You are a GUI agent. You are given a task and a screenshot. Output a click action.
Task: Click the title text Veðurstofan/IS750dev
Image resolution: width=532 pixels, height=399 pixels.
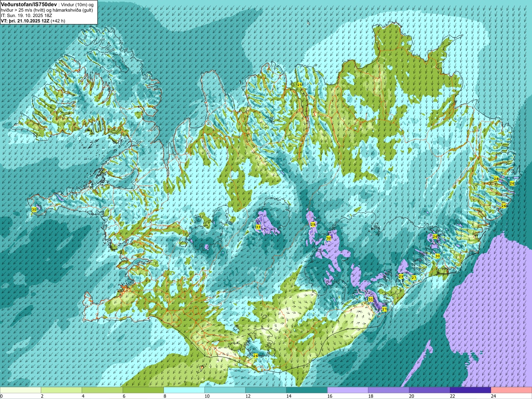point(29,4)
